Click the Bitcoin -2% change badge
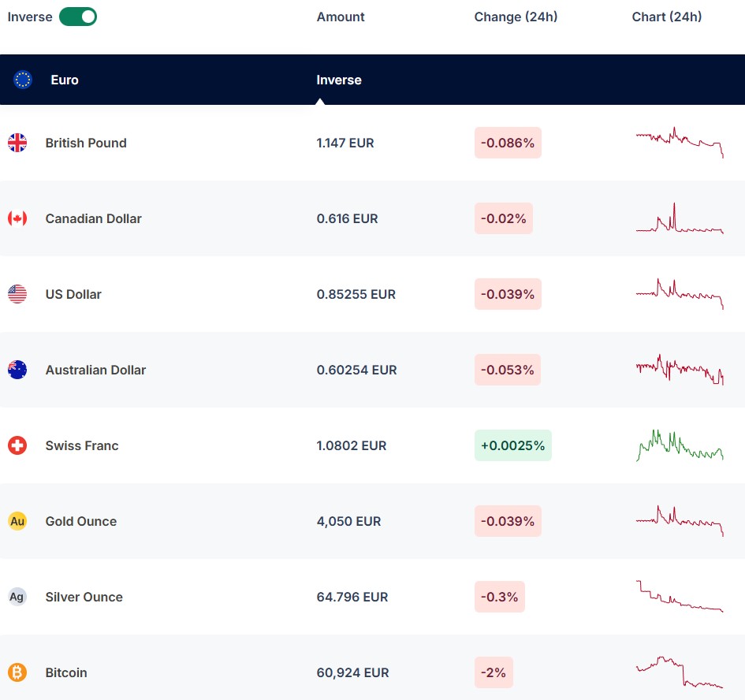This screenshot has width=745, height=700. pyautogui.click(x=494, y=672)
